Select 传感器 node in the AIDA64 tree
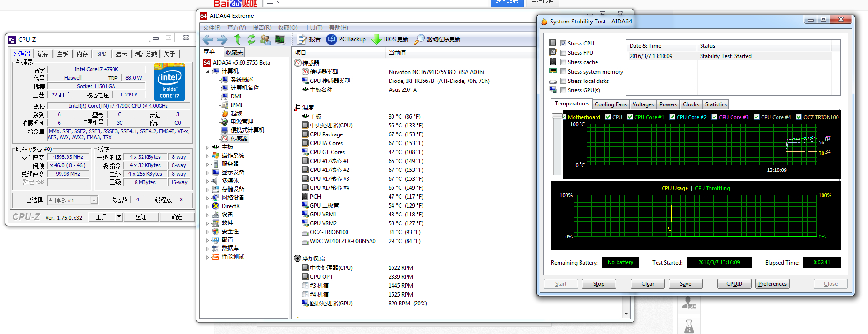 234,139
